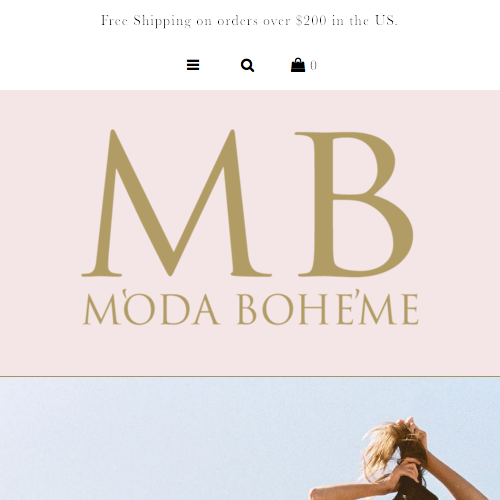Screen dimensions: 500x500
Task: Open the hamburger navigation menu
Action: (x=193, y=65)
